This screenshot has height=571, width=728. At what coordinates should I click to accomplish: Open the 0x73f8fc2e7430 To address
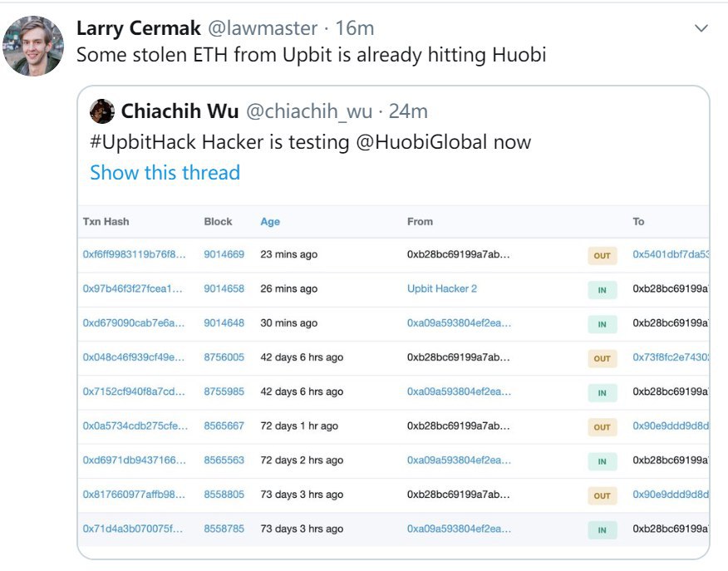671,357
